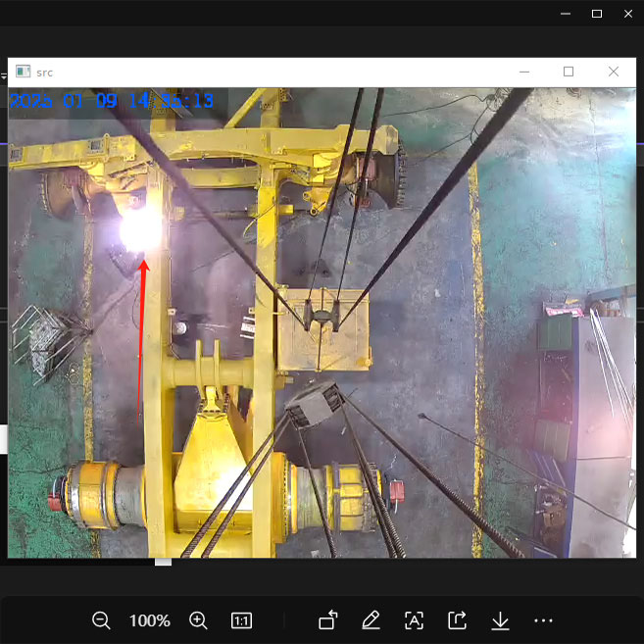Rotate the image
This screenshot has height=644, width=644.
coord(328,620)
